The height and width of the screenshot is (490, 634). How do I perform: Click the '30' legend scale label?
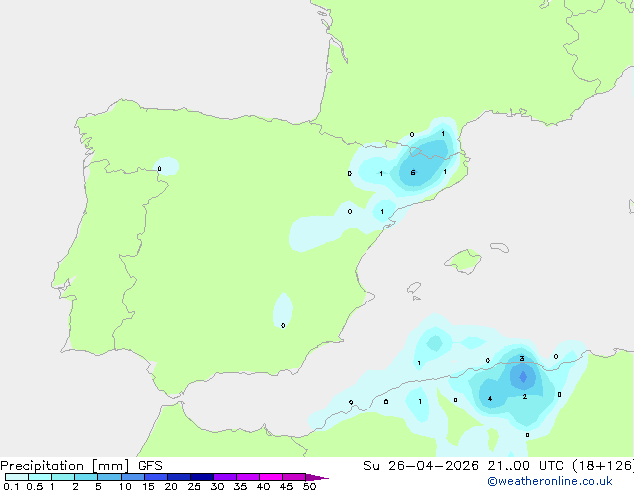(x=217, y=486)
